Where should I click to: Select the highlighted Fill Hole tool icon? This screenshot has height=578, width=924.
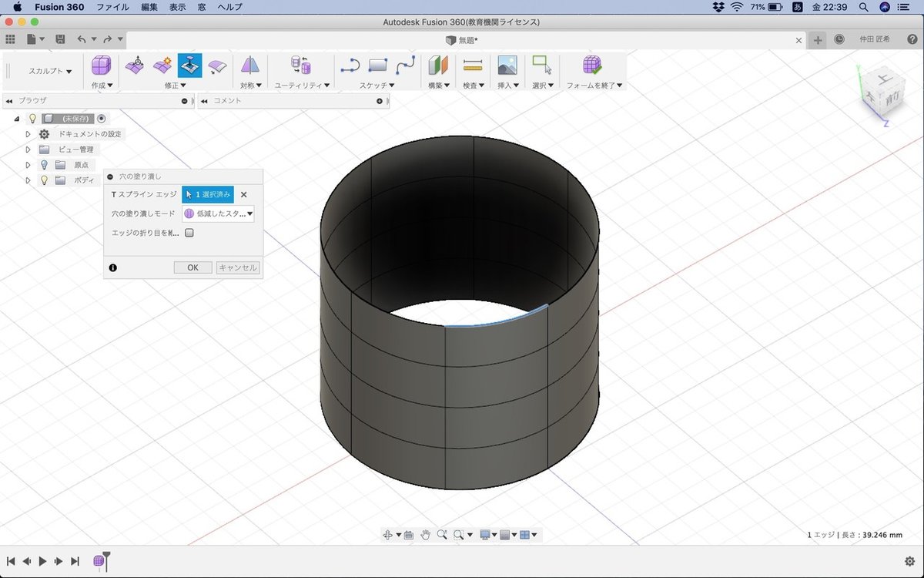[189, 66]
